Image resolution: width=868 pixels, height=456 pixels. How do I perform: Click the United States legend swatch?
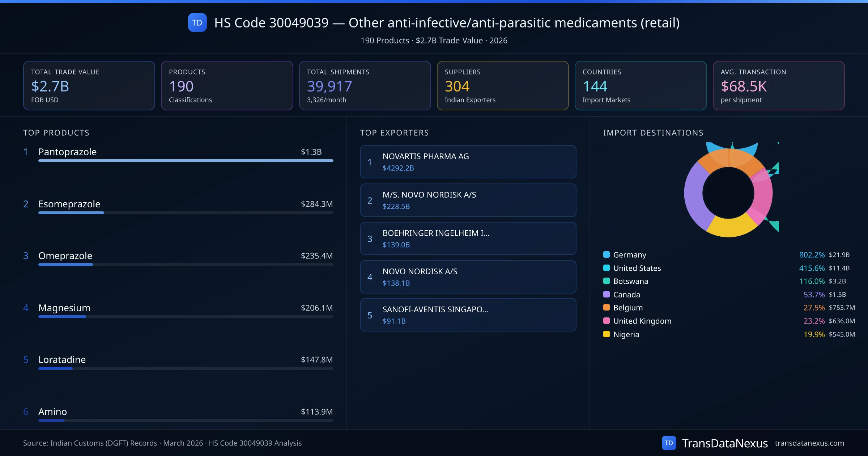(607, 268)
